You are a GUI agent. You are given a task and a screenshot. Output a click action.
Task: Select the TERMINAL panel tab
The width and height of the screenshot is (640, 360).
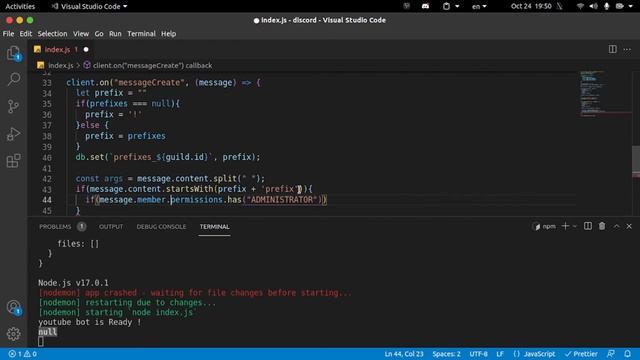pyautogui.click(x=214, y=227)
